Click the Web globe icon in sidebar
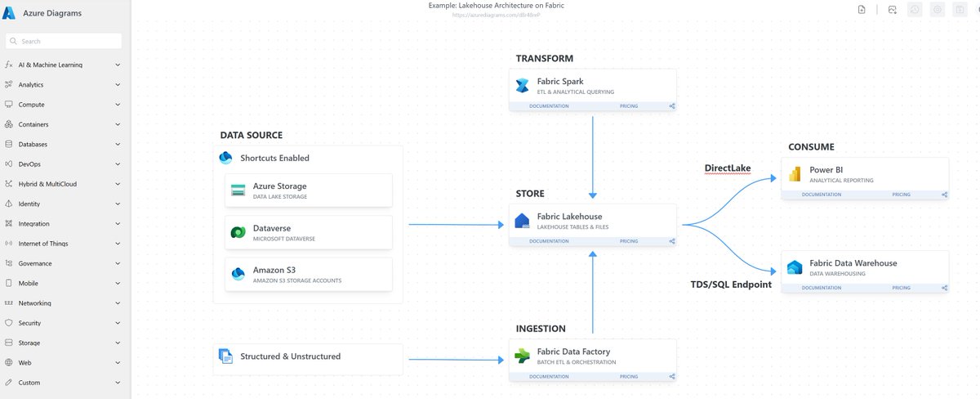The image size is (980, 399). pos(9,362)
